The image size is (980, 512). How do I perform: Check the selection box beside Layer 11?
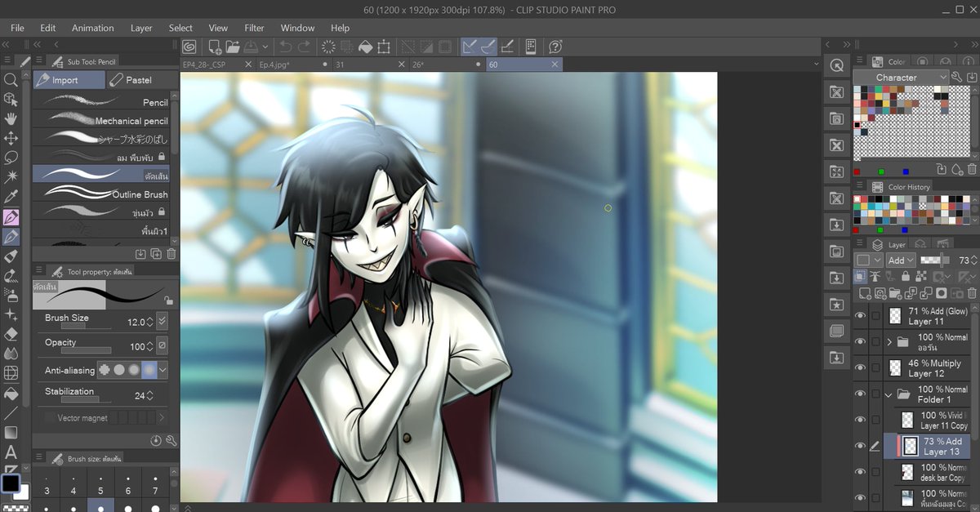[x=876, y=316]
